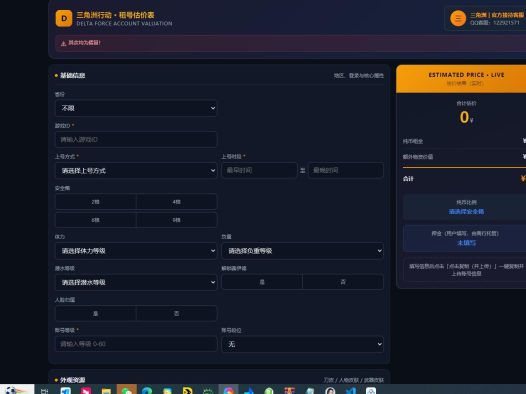Viewport: 526px width, 394px height.
Task: Focus the 游戏ID input field
Action: point(136,139)
